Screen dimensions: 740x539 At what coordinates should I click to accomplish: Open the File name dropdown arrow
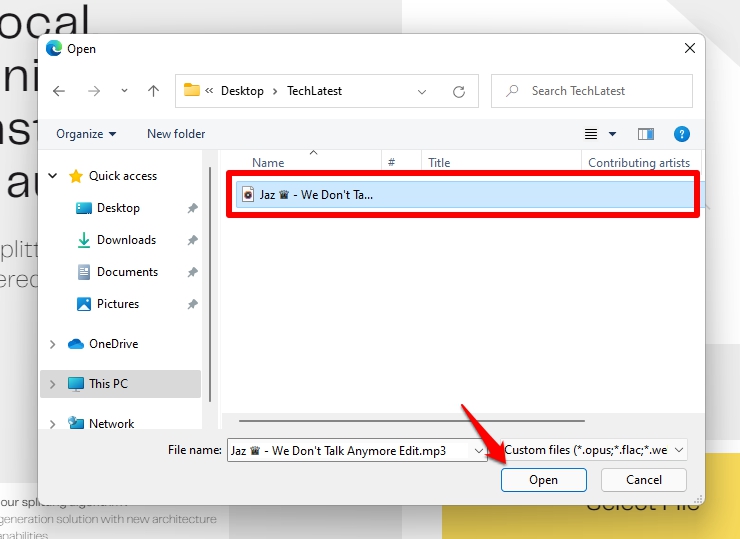point(479,451)
